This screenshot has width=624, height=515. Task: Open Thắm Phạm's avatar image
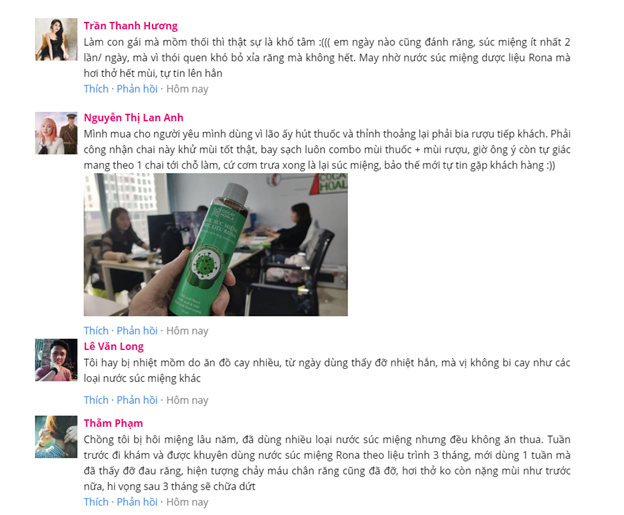pos(56,437)
